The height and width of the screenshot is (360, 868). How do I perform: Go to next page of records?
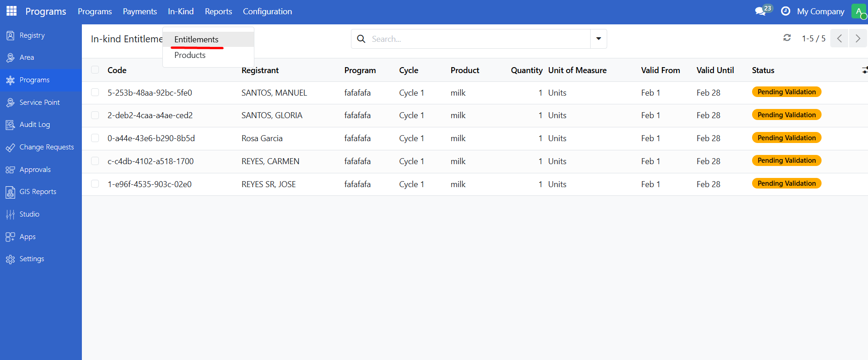(x=857, y=39)
